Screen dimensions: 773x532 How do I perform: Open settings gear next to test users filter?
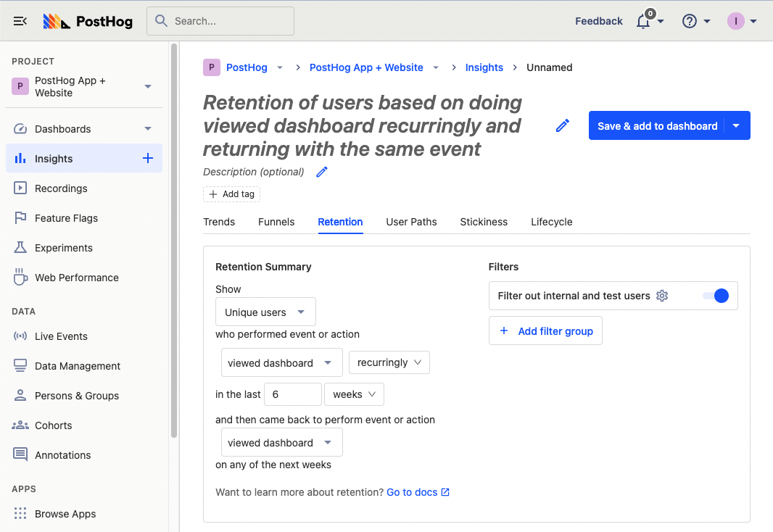[662, 296]
